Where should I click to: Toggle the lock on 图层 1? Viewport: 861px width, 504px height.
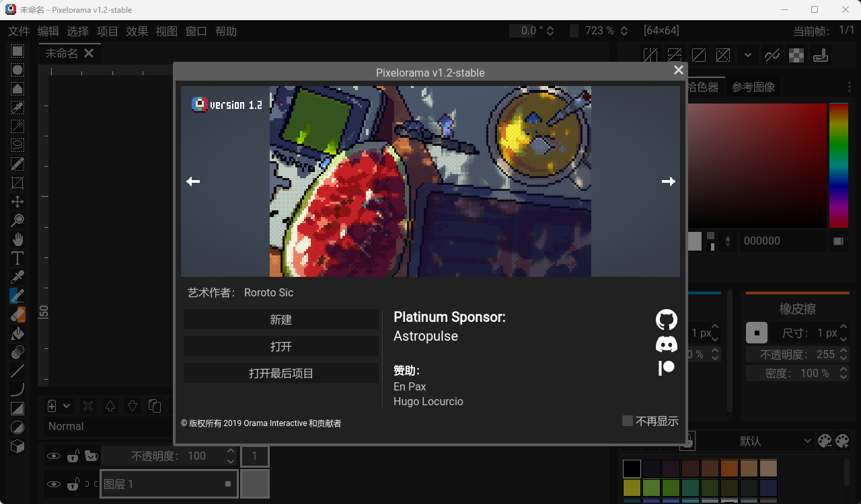tap(73, 484)
